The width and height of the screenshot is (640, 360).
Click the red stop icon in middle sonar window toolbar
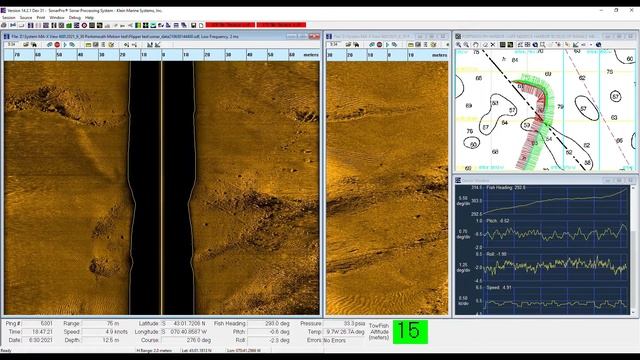coord(380,44)
